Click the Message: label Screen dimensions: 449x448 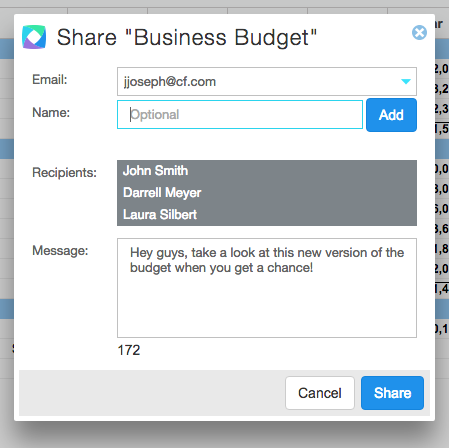(x=60, y=250)
